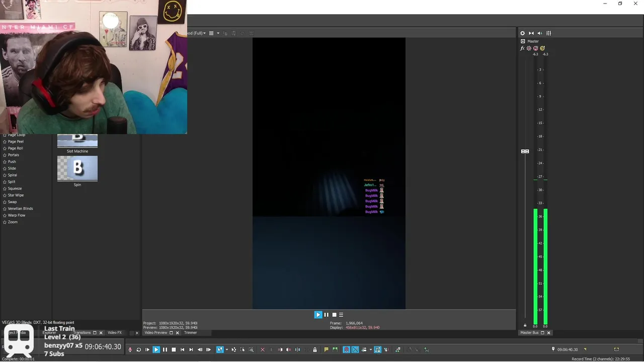Select the Spin transition thumbnail
The width and height of the screenshot is (644, 362).
tap(77, 168)
